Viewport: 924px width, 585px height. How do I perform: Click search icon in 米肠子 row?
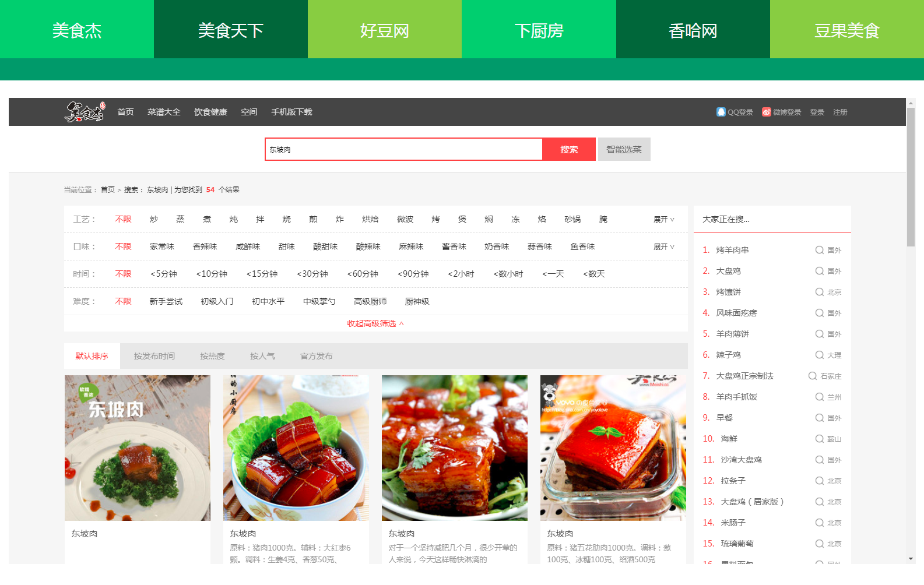(820, 523)
